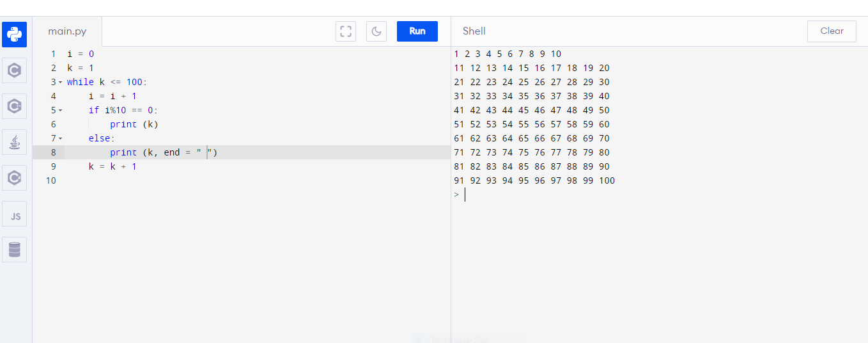This screenshot has height=343, width=868.
Task: Click line number 10 in the gutter
Action: (x=51, y=180)
